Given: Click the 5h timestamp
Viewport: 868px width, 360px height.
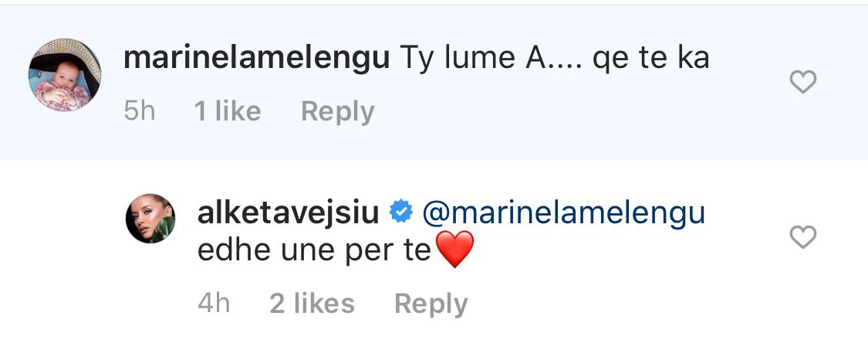Looking at the screenshot, I should pos(140,111).
